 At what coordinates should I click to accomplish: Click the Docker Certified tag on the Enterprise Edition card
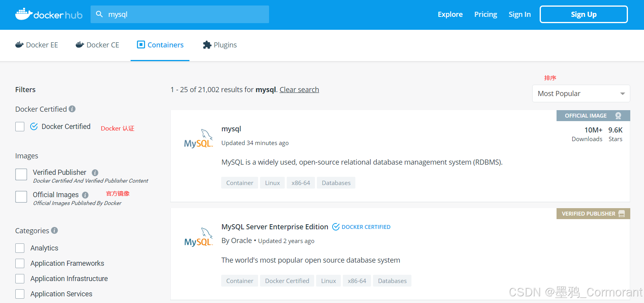pyautogui.click(x=287, y=281)
